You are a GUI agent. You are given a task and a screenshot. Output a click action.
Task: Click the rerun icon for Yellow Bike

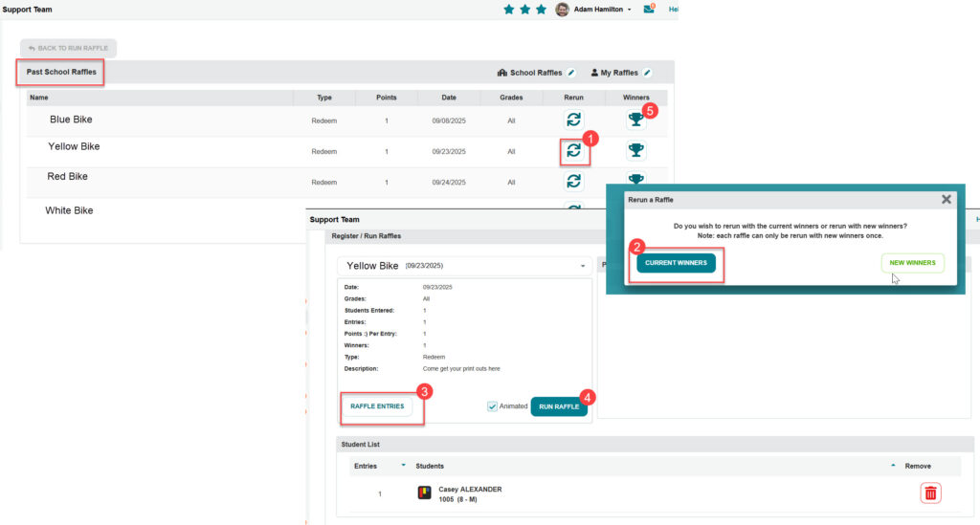[x=573, y=150]
